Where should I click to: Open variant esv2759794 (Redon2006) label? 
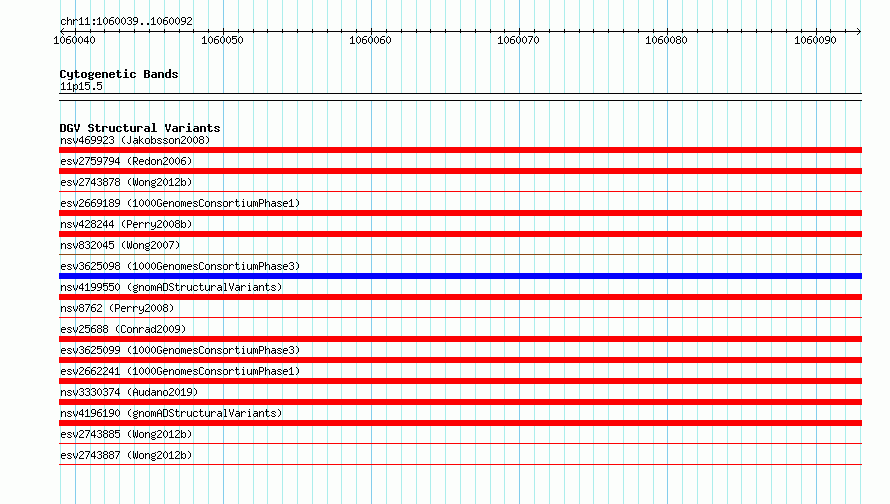126,161
